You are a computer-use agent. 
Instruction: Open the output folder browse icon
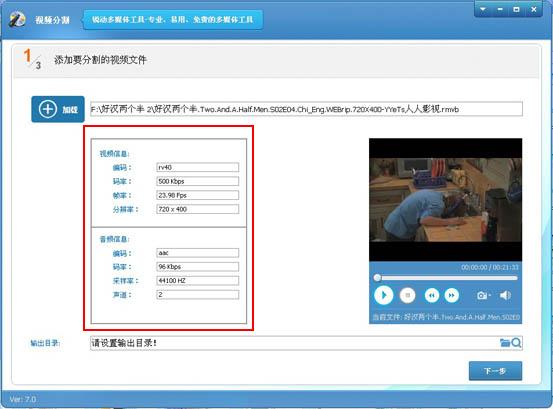coord(505,343)
